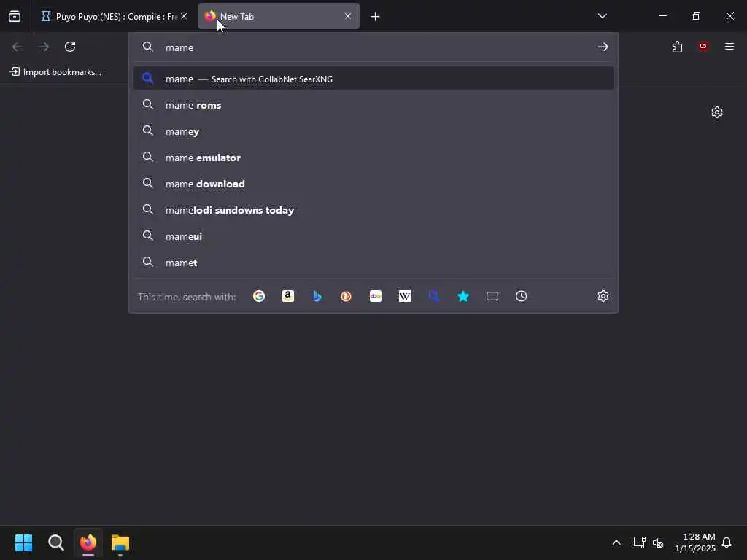Pick the 'mame emulator' suggestion
Screen dimensions: 747x560
(x=373, y=157)
